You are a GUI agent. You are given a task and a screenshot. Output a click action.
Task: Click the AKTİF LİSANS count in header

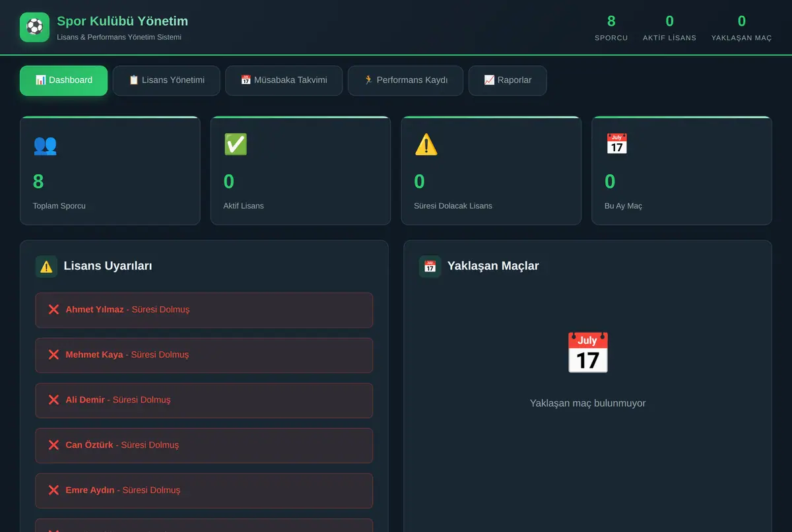pos(669,22)
